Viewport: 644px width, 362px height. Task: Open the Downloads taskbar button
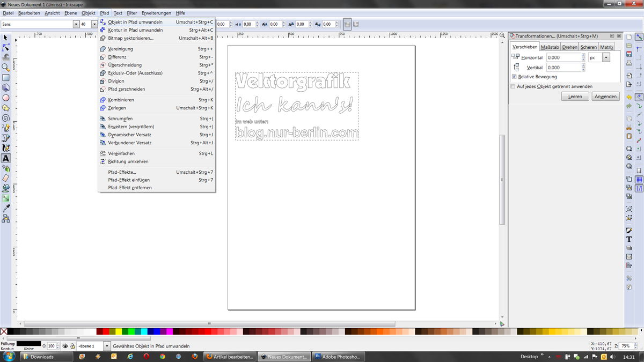pos(46,357)
